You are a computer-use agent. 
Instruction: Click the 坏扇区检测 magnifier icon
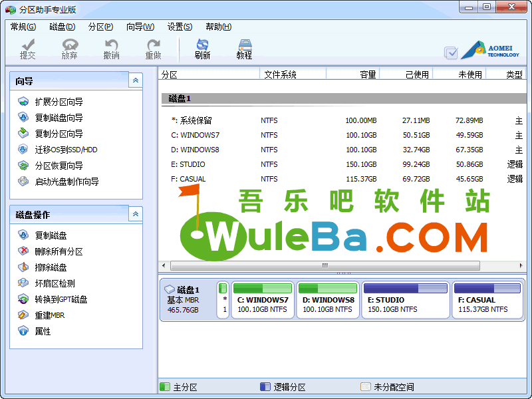23,283
